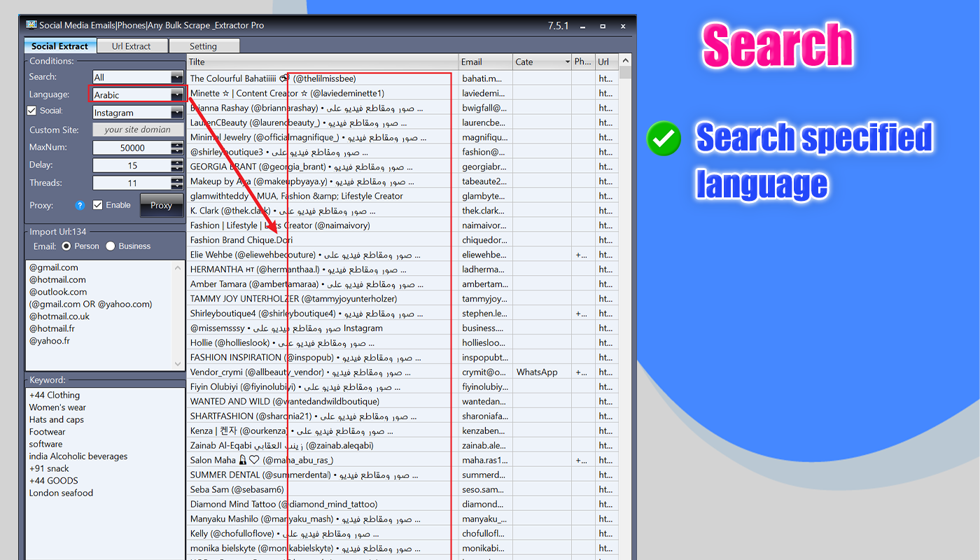Click the results table scrollbar up arrow
Image resolution: width=980 pixels, height=560 pixels.
[x=626, y=59]
